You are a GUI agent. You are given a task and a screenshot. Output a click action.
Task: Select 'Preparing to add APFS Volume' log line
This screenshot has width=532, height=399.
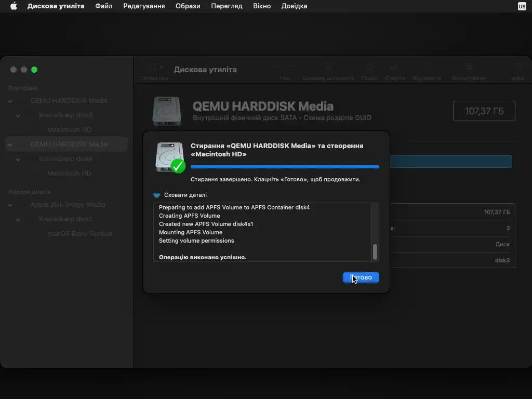point(234,207)
